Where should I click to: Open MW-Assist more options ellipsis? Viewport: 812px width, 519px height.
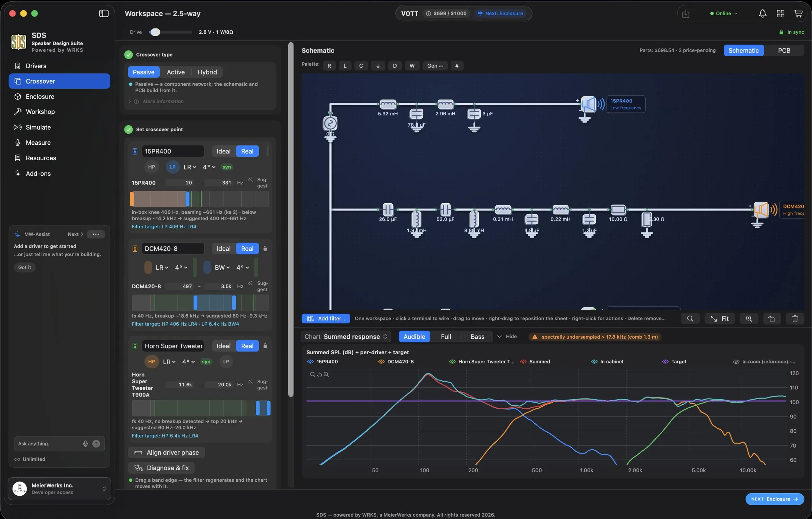point(96,234)
